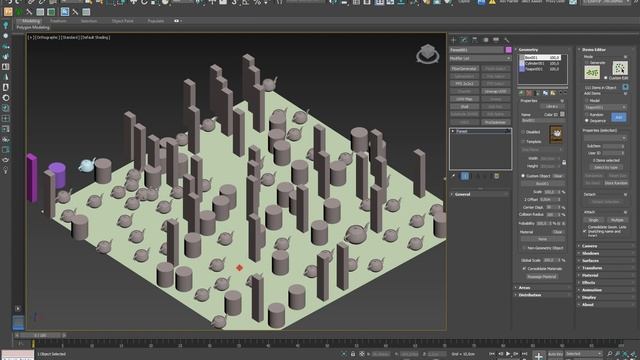Open the Default Shading viewport menu
The height and width of the screenshot is (360, 640).
(x=96, y=38)
